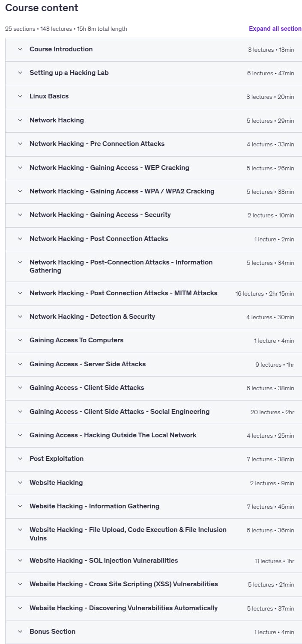Select Gaining Access - WEP Cracking title

pos(109,168)
